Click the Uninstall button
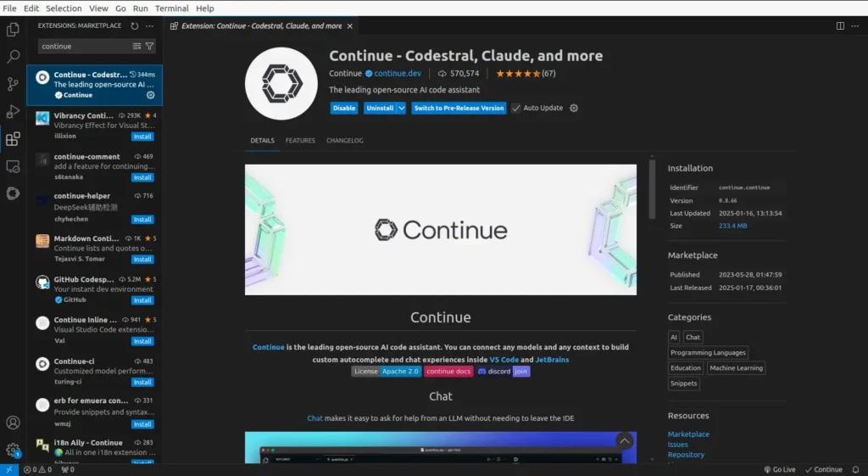868x476 pixels. [380, 108]
